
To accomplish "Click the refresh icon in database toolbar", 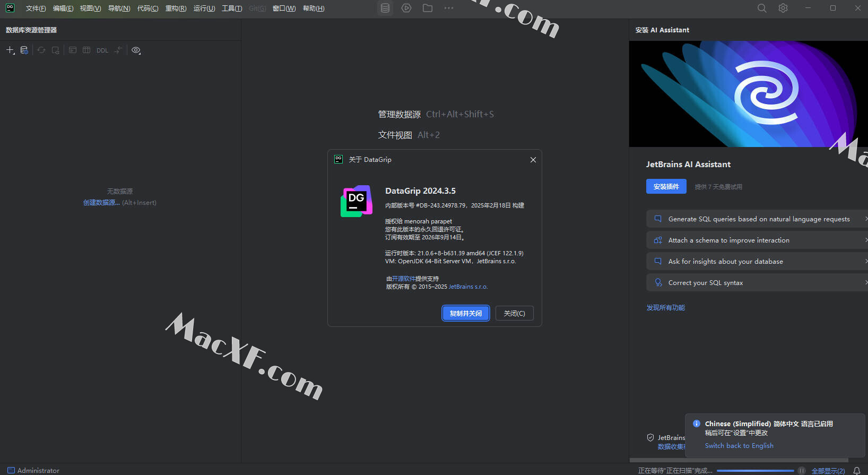I will [41, 50].
